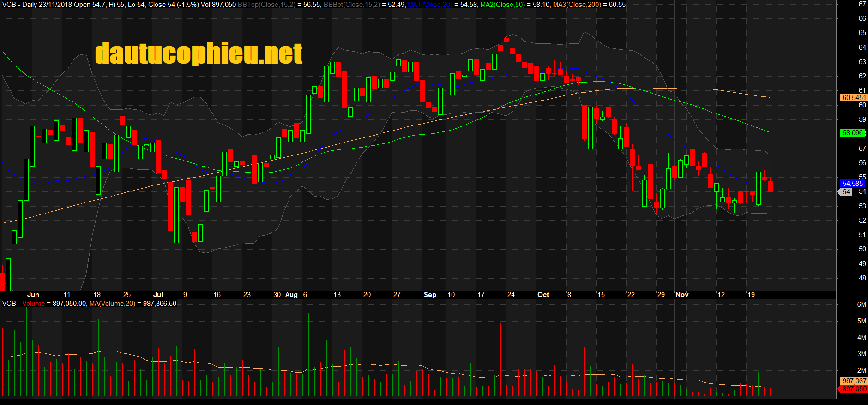The image size is (868, 405).
Task: Select the Jul month label on date axis
Action: (x=158, y=295)
